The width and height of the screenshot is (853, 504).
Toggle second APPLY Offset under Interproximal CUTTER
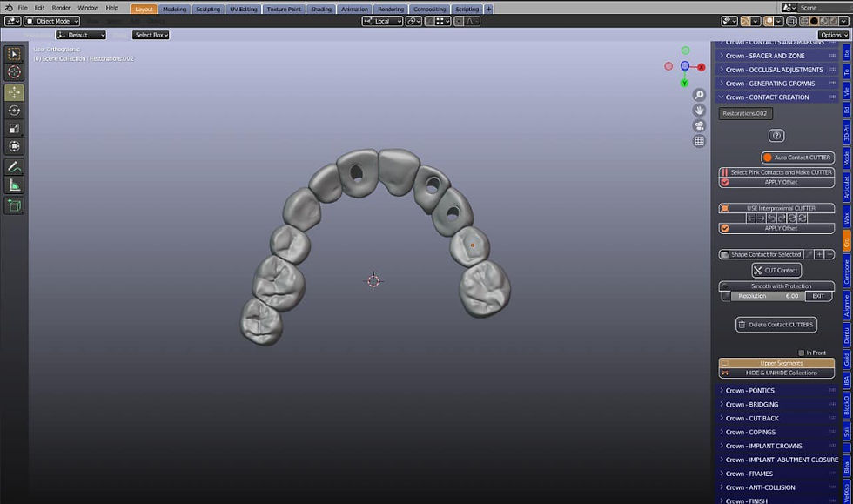tap(776, 229)
